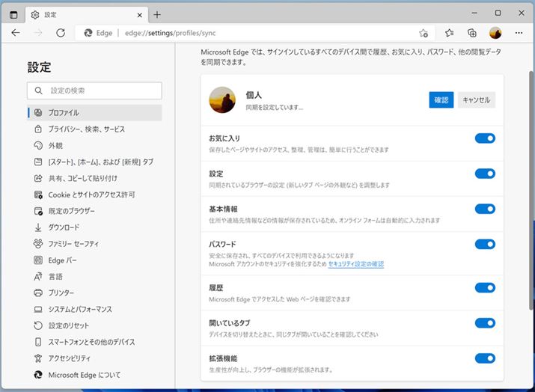Switch off 拡張機能 sync toggle
This screenshot has height=392, width=535.
(485, 358)
